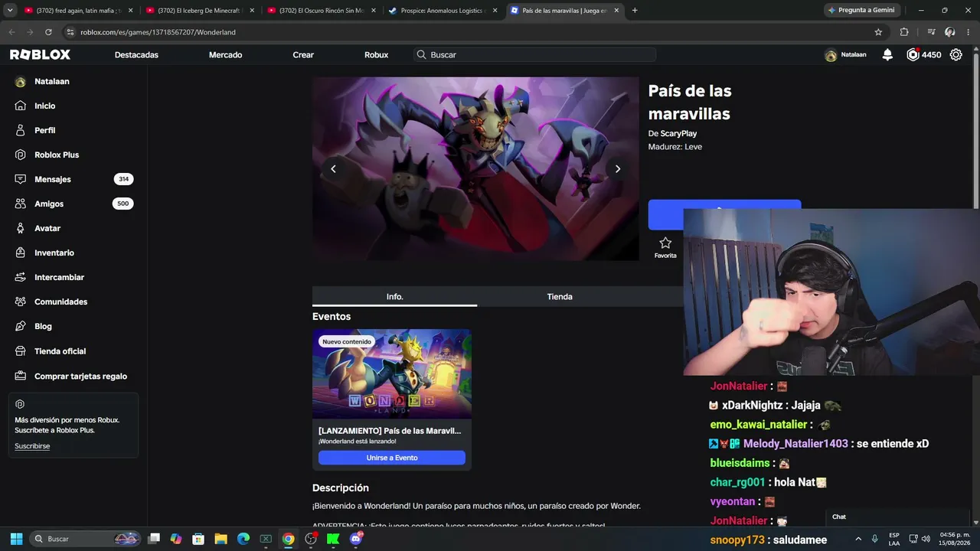
Task: Open Microsoft Edge from the taskbar
Action: click(243, 539)
